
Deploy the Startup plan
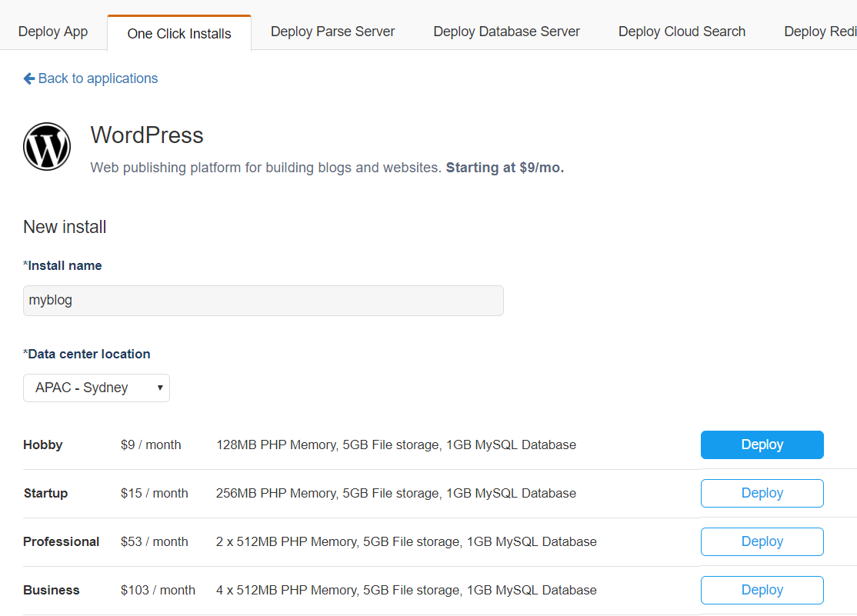(x=762, y=493)
